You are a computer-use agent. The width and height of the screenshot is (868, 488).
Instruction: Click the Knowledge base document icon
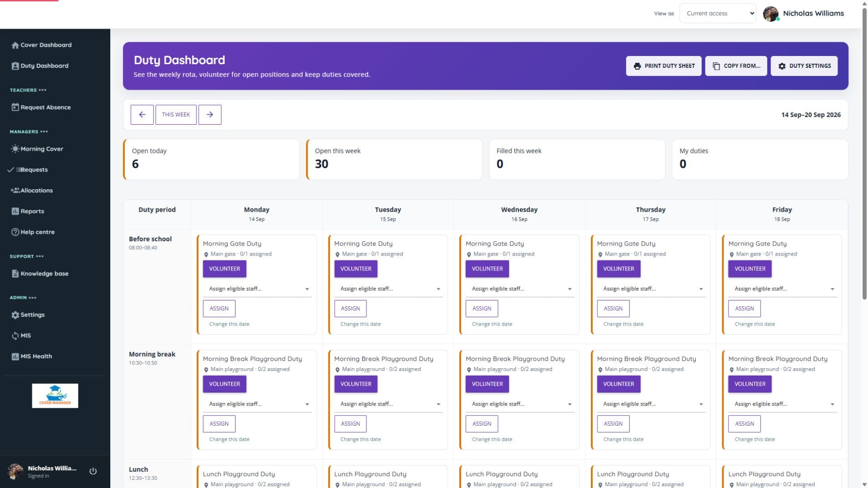tap(15, 274)
